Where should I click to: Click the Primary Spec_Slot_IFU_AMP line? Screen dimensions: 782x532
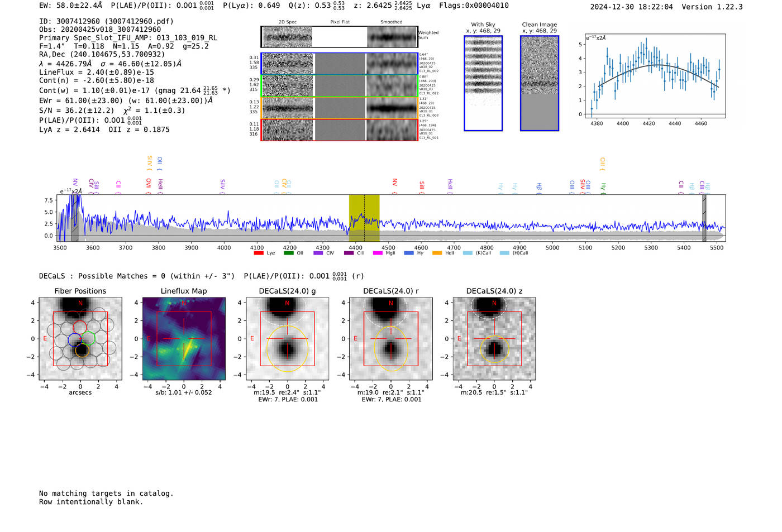point(128,38)
